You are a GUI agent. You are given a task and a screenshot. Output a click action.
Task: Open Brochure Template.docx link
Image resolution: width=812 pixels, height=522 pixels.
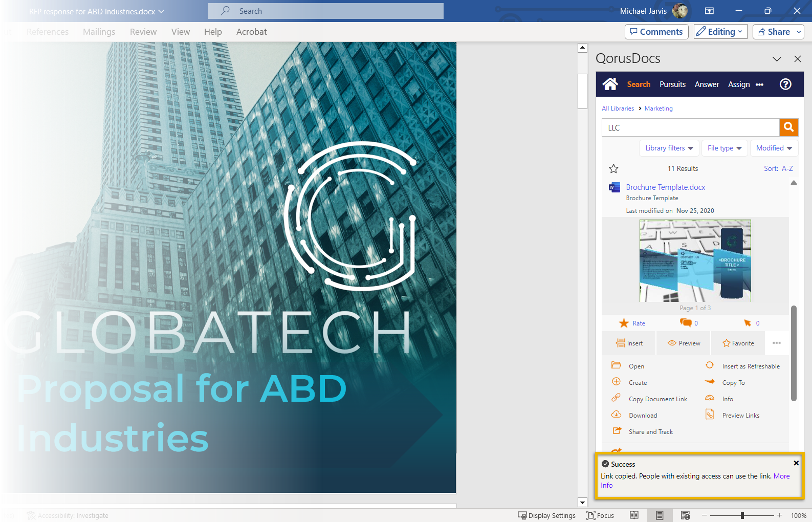[665, 187]
